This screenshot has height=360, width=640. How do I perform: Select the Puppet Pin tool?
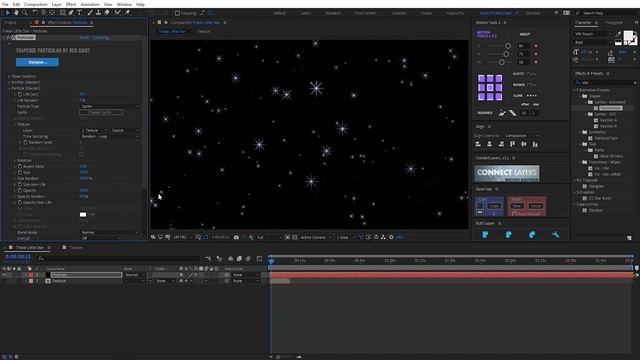pyautogui.click(x=127, y=13)
